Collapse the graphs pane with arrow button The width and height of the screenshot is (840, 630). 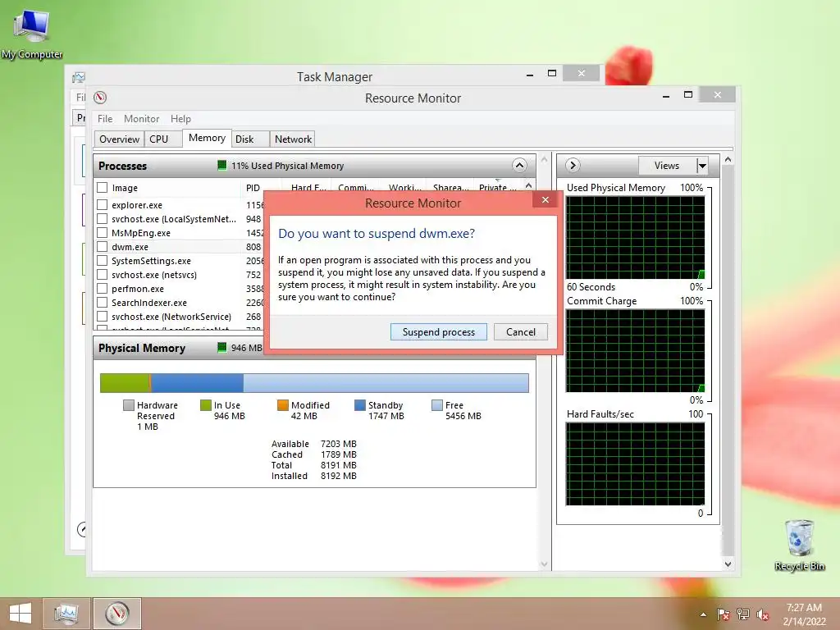click(573, 165)
